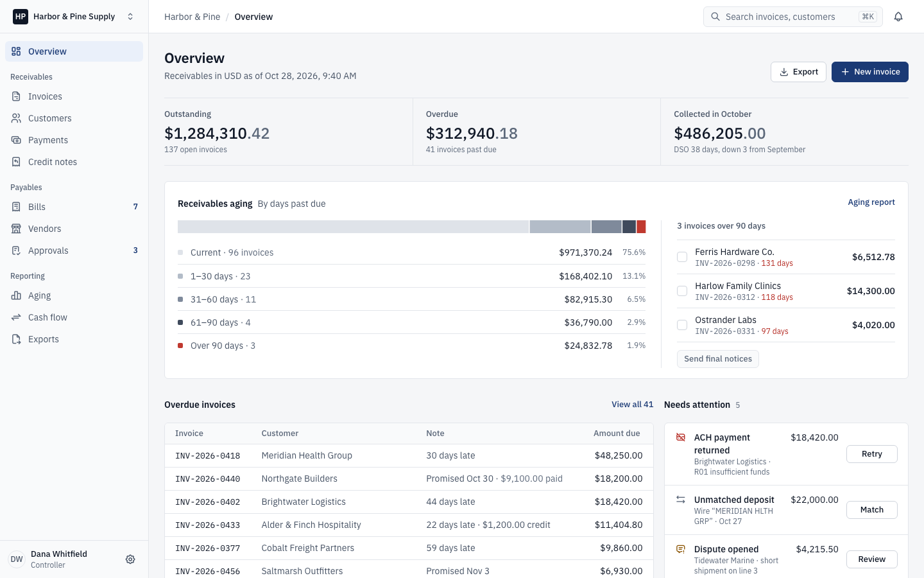The image size is (924, 578).
Task: Click the New invoice button
Action: pos(870,72)
